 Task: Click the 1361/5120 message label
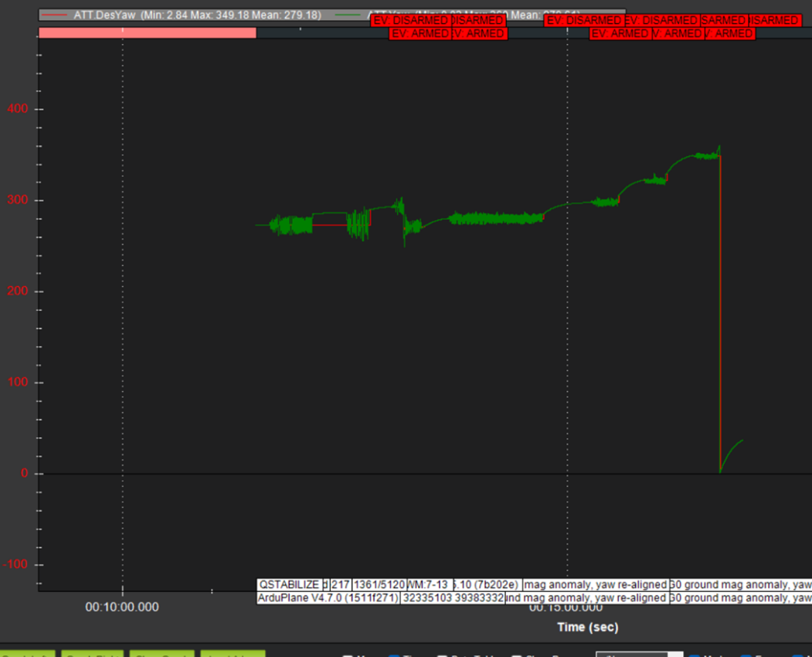click(379, 585)
